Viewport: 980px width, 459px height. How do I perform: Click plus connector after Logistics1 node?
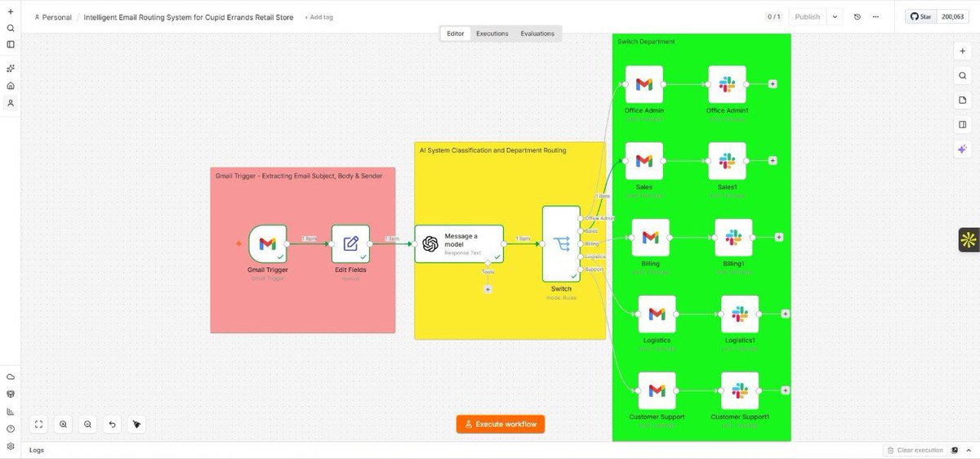click(x=786, y=314)
